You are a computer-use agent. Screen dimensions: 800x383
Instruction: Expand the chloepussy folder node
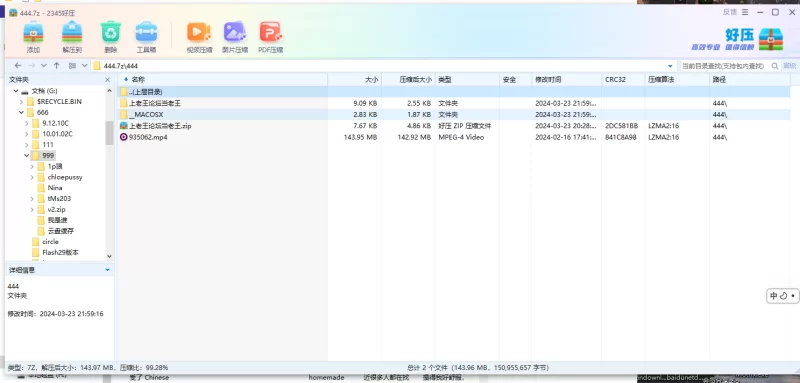pyautogui.click(x=32, y=177)
